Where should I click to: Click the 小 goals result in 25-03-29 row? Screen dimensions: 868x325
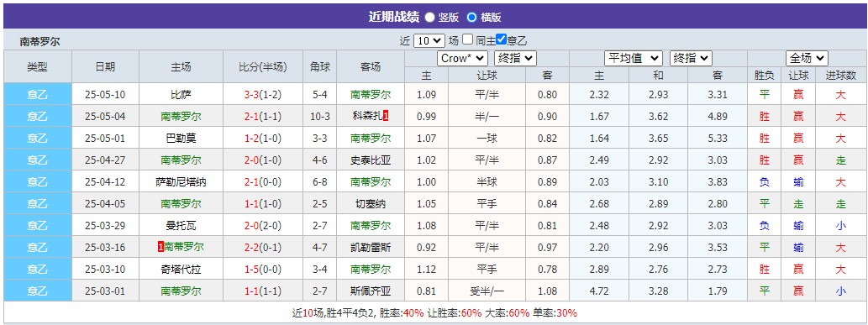pyautogui.click(x=841, y=225)
